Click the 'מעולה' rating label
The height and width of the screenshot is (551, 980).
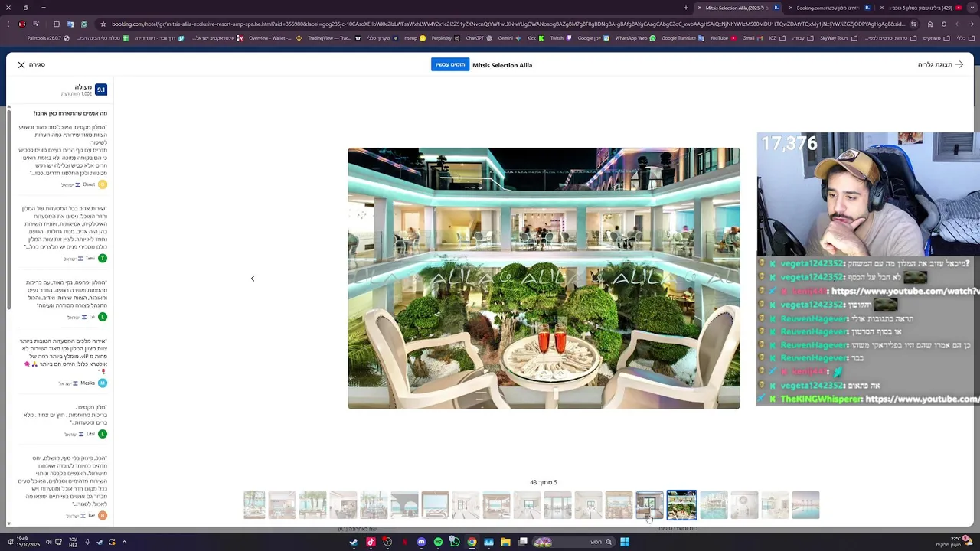click(83, 87)
